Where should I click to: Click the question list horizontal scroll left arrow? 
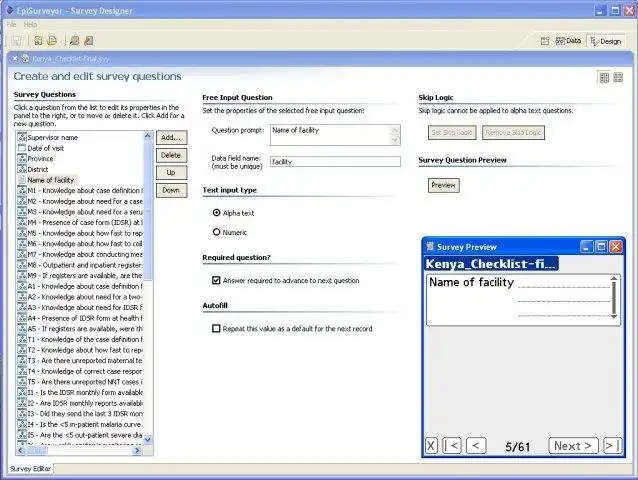coord(21,450)
